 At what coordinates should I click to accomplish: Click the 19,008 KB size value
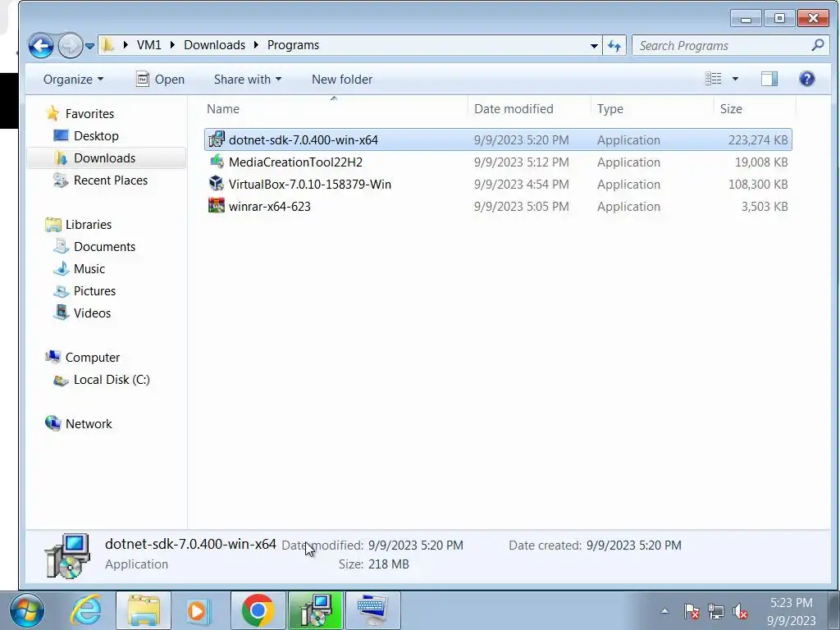(x=761, y=162)
